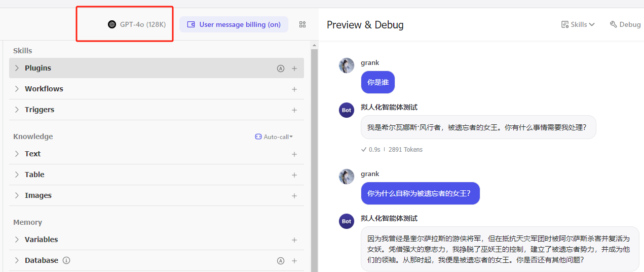Click the Database info icon
644x272 pixels.
66,260
